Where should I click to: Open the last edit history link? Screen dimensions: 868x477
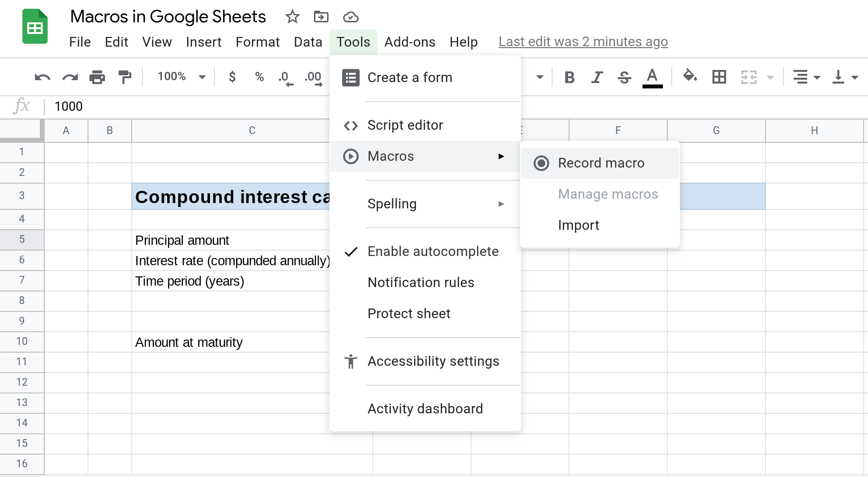click(583, 42)
